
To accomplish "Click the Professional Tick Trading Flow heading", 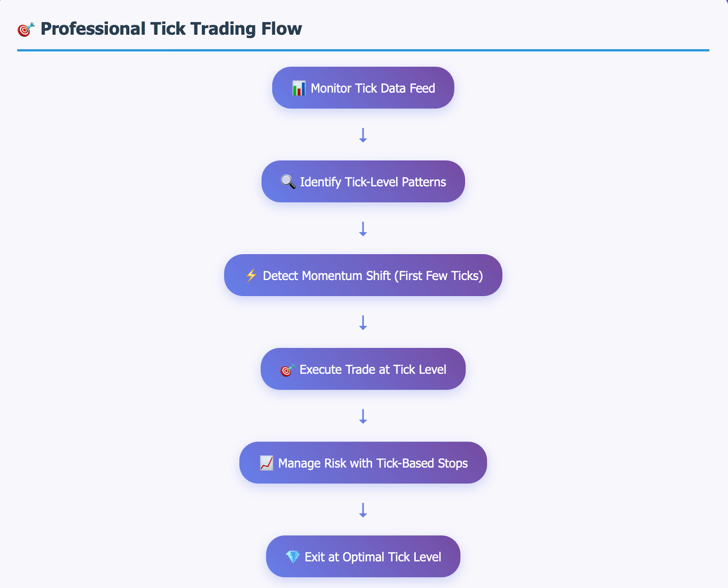I will pyautogui.click(x=171, y=29).
